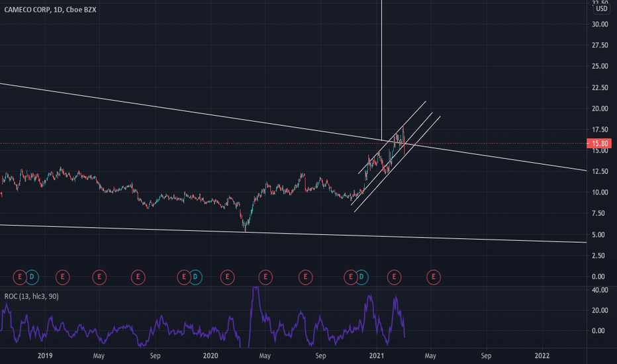The width and height of the screenshot is (617, 364).
Task: Click the 2020 label on time axis
Action: (211, 356)
